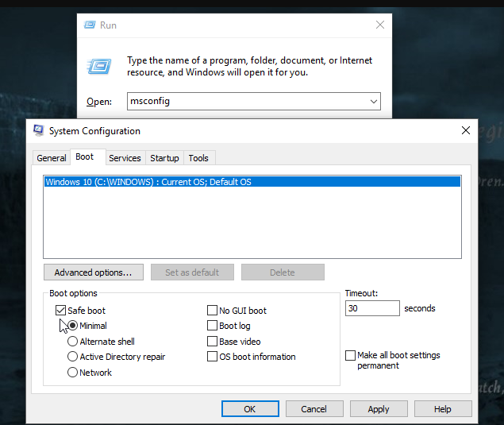Image resolution: width=504 pixels, height=425 pixels.
Task: Confirm with the OK button
Action: (x=250, y=409)
